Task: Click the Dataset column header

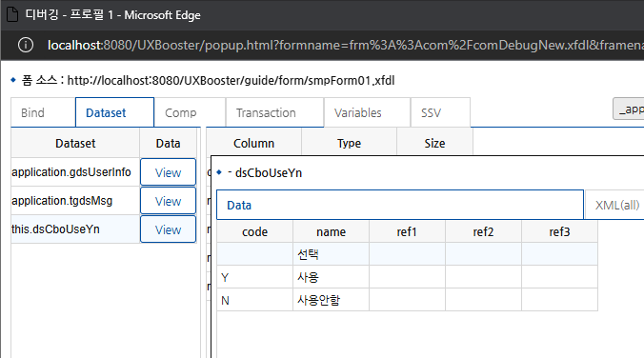Action: click(75, 143)
